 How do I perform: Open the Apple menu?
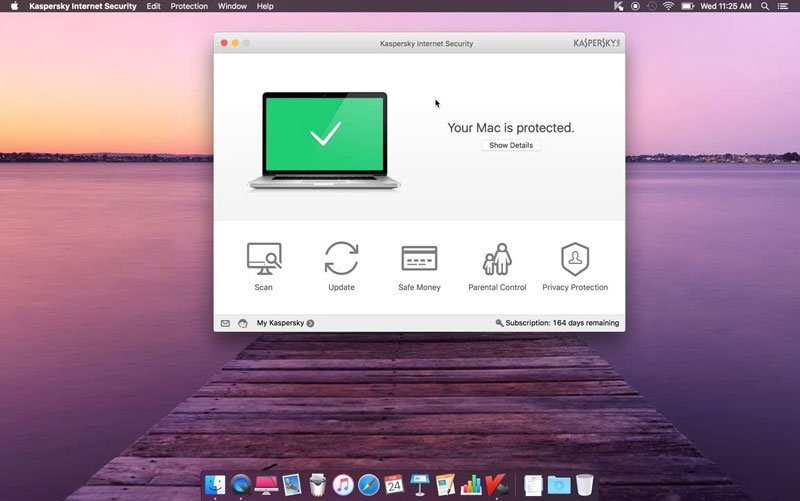(14, 6)
